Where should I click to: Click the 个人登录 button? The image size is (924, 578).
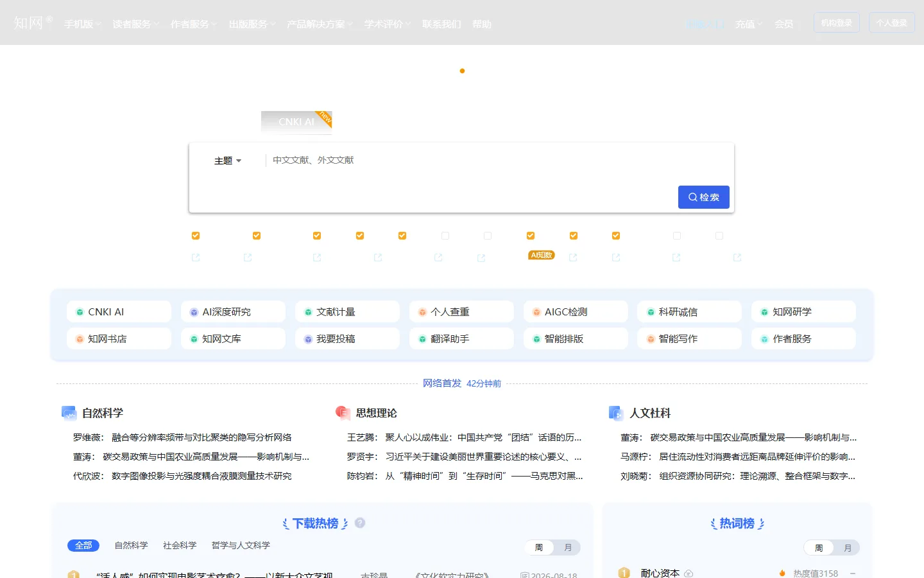click(892, 22)
